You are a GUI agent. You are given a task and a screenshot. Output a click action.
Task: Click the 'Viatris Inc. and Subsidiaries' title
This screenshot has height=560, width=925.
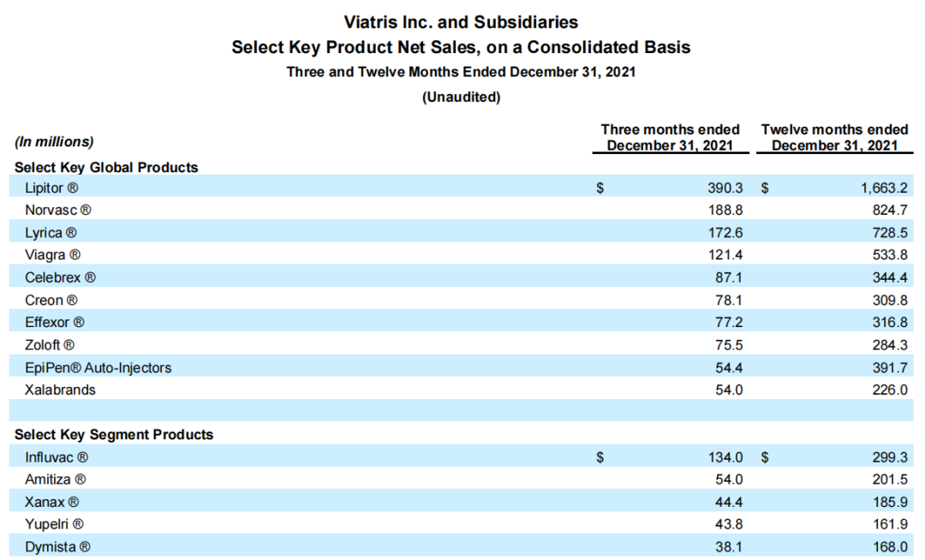click(461, 22)
